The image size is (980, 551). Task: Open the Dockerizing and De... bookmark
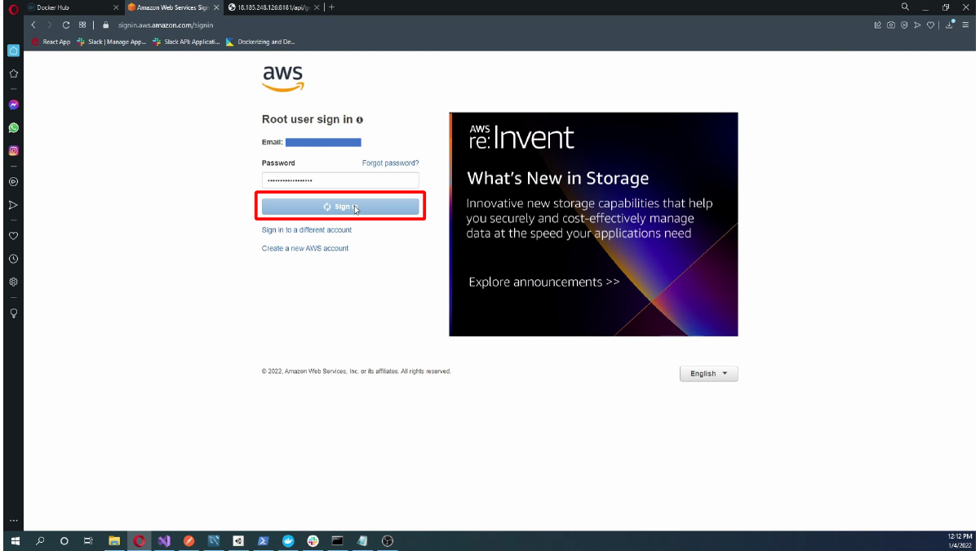coord(261,42)
